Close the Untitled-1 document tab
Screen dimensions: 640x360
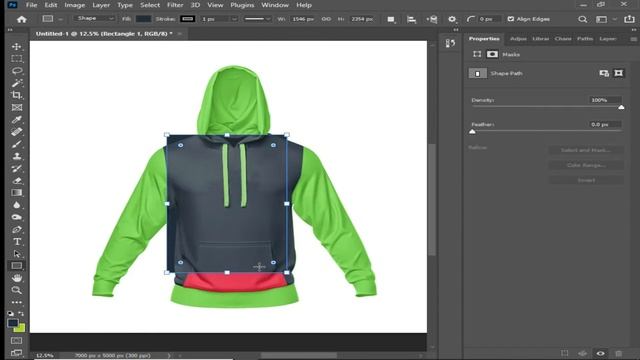pos(180,34)
